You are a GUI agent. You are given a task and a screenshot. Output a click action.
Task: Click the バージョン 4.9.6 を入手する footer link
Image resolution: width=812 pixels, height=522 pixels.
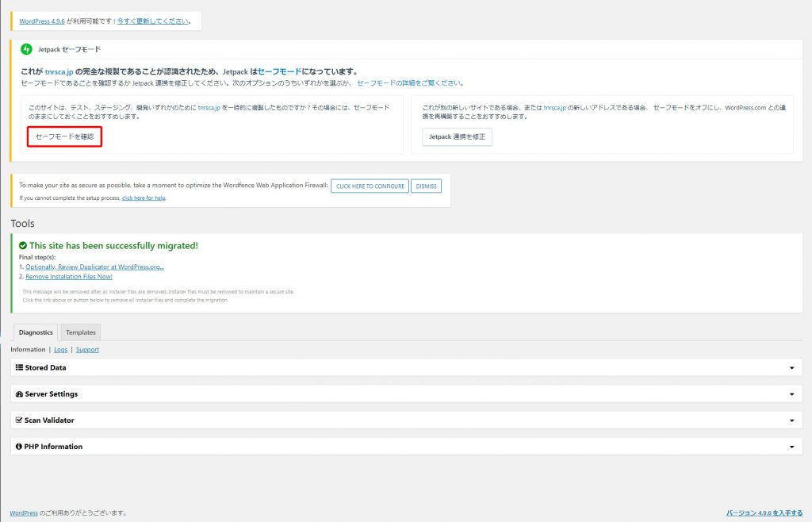764,512
